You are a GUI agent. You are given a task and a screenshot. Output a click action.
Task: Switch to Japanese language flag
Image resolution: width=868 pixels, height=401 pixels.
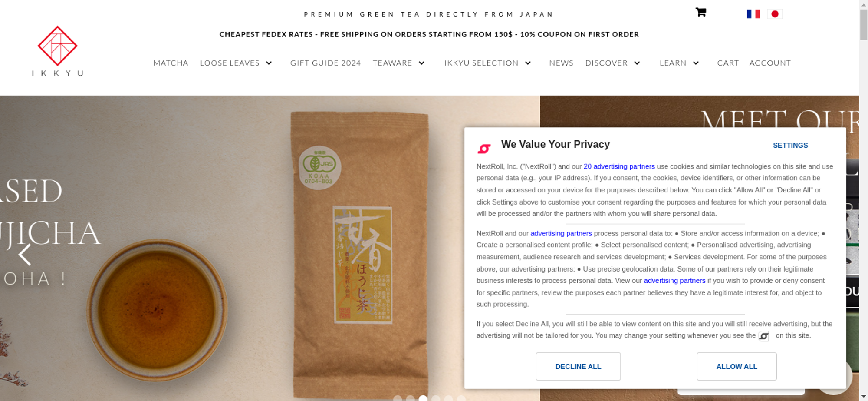tap(775, 14)
